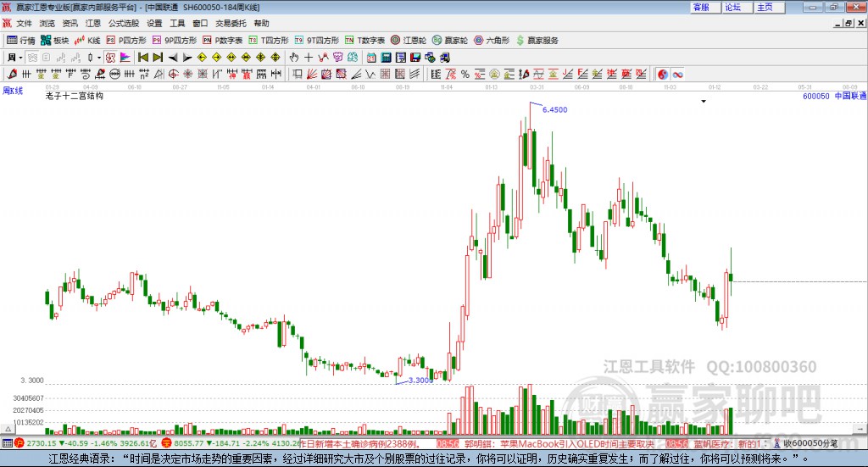Toggle the infinity loop button
Screen dimensions: 868x467
pos(677,74)
